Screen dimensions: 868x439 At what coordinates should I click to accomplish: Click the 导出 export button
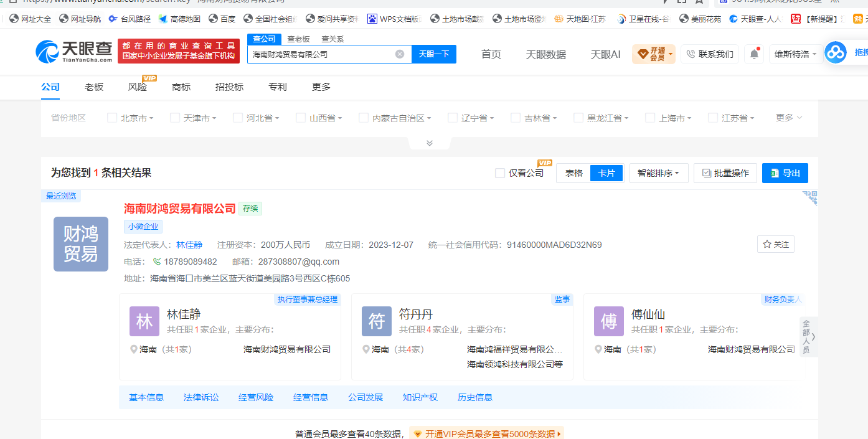click(x=785, y=173)
